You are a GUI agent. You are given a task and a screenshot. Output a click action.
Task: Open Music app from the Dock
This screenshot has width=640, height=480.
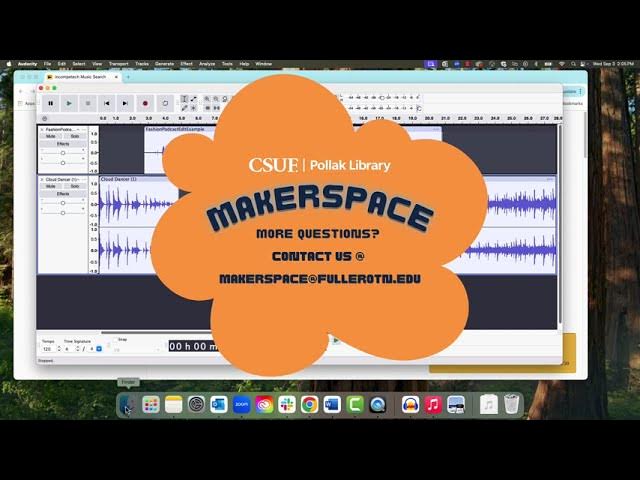click(433, 405)
